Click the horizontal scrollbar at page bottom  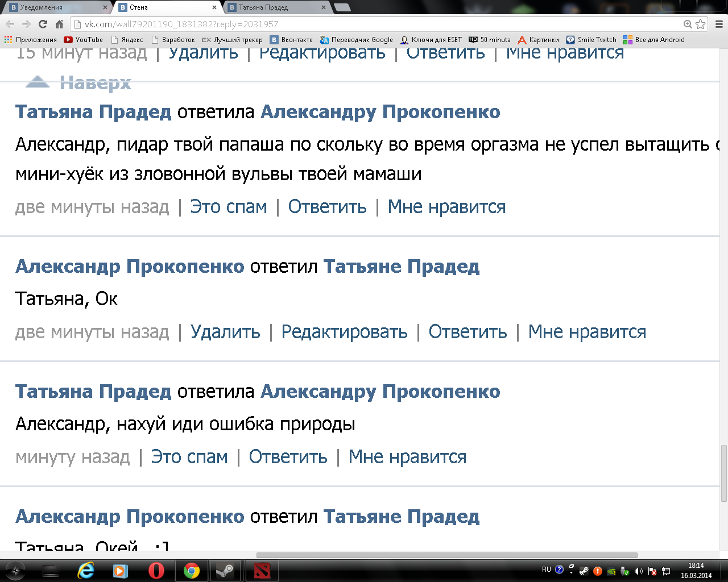coord(446,555)
